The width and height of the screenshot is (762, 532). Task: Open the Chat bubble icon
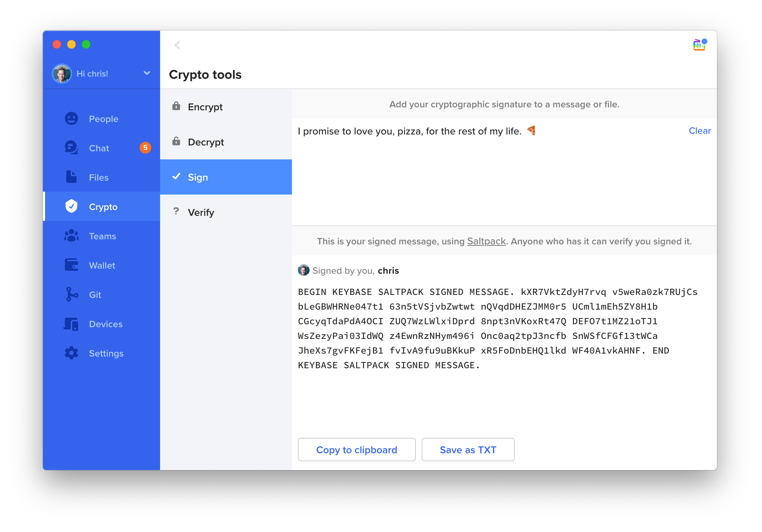click(x=71, y=148)
